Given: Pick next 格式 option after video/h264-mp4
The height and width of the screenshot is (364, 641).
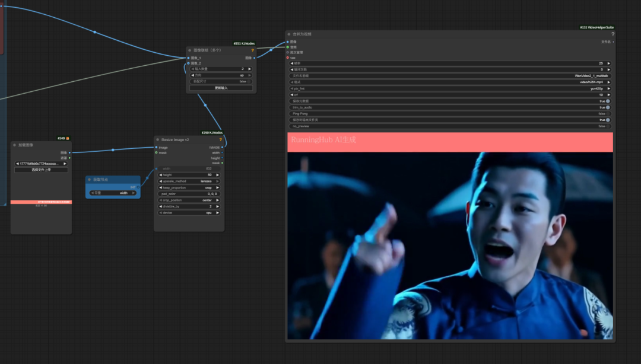Looking at the screenshot, I should [609, 82].
